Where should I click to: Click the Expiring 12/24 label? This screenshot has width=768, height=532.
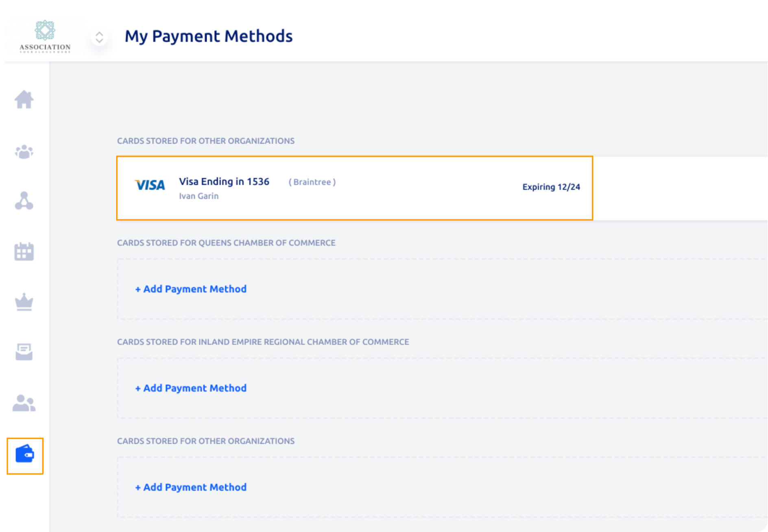(x=551, y=187)
